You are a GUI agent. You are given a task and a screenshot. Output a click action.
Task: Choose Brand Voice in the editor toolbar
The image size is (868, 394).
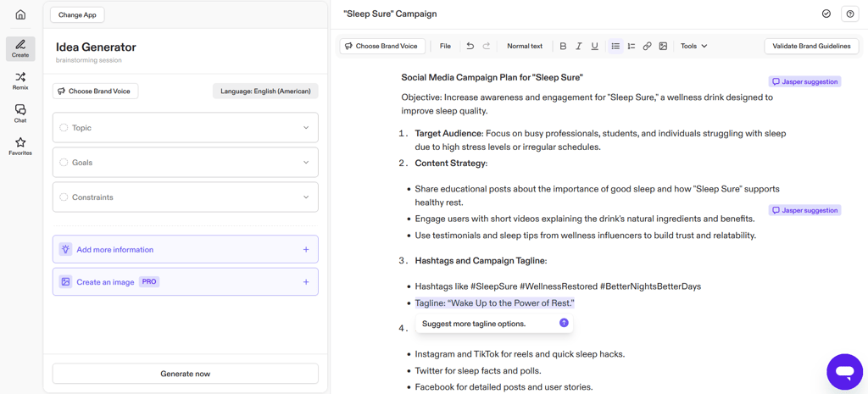pyautogui.click(x=382, y=47)
